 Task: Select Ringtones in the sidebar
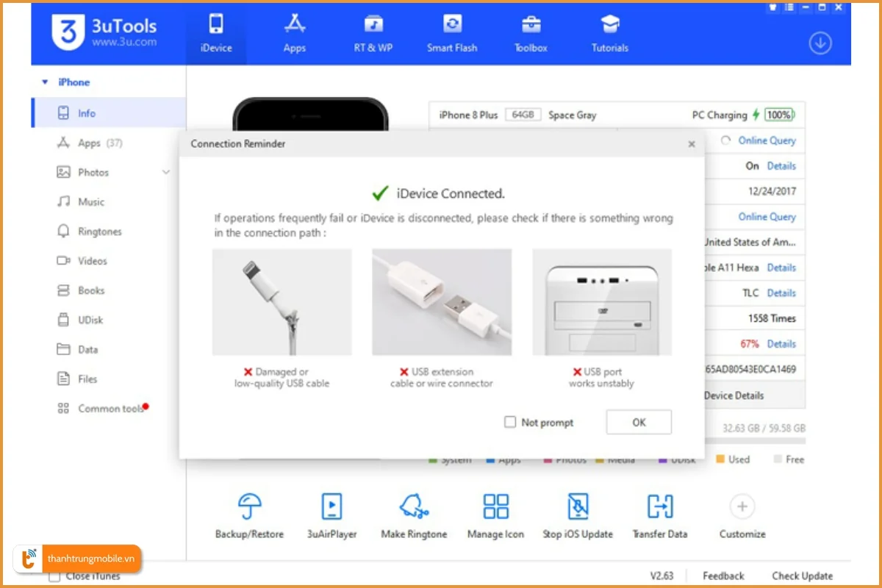(99, 232)
